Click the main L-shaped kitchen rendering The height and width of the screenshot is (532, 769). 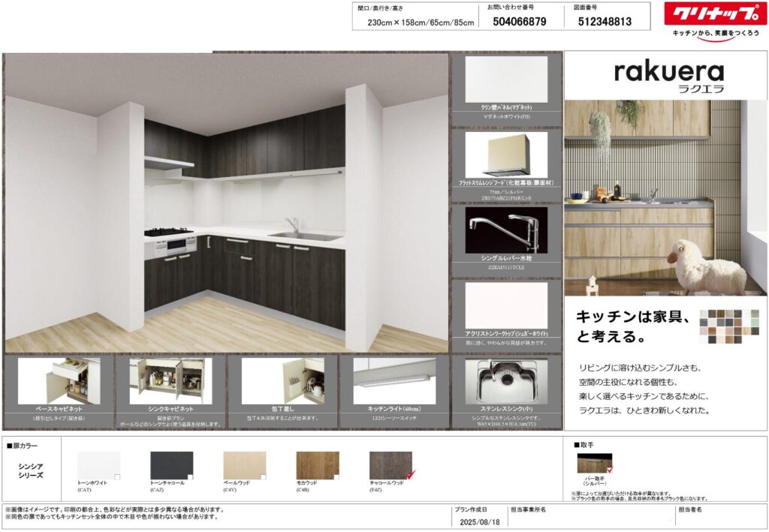point(225,203)
